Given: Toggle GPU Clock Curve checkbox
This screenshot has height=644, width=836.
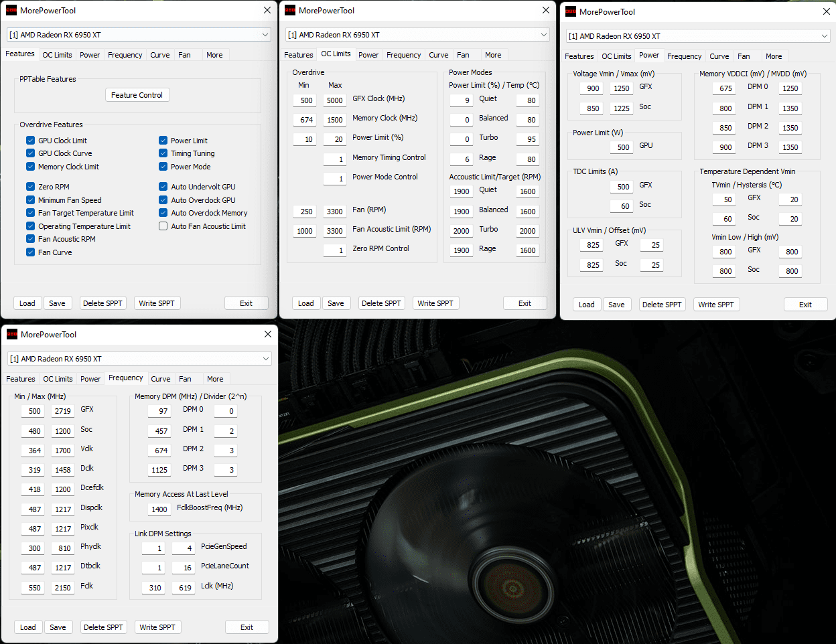Looking at the screenshot, I should tap(31, 153).
